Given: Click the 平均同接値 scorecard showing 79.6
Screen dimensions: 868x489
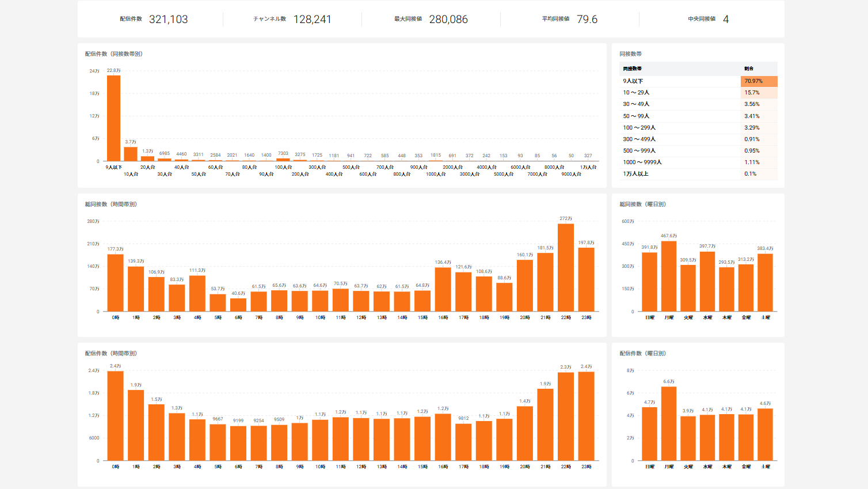Looking at the screenshot, I should click(570, 19).
